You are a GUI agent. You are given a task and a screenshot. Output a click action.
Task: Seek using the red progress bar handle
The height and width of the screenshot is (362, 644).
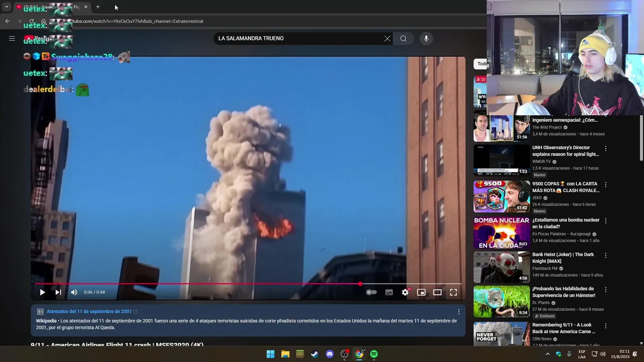click(x=360, y=284)
